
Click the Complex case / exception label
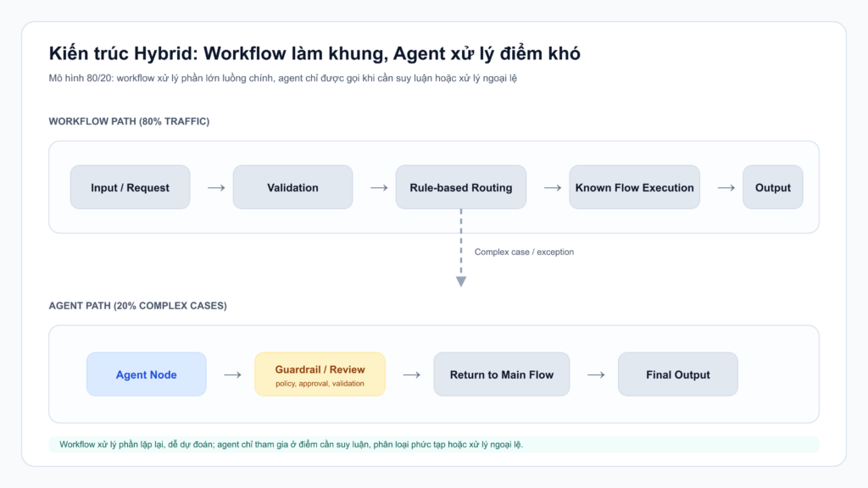[524, 252]
